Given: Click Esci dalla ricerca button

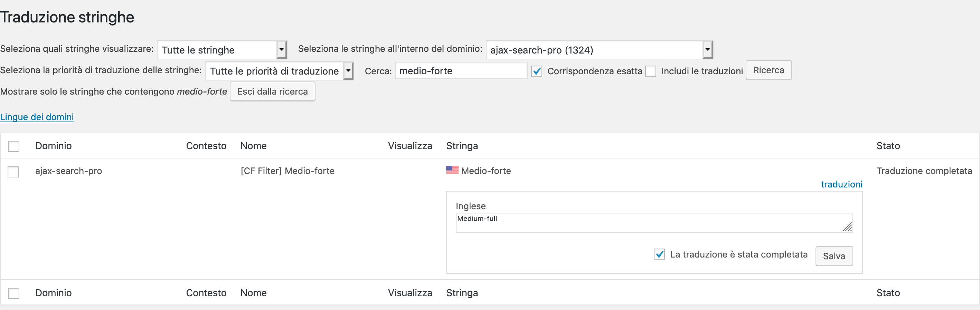Looking at the screenshot, I should point(272,91).
